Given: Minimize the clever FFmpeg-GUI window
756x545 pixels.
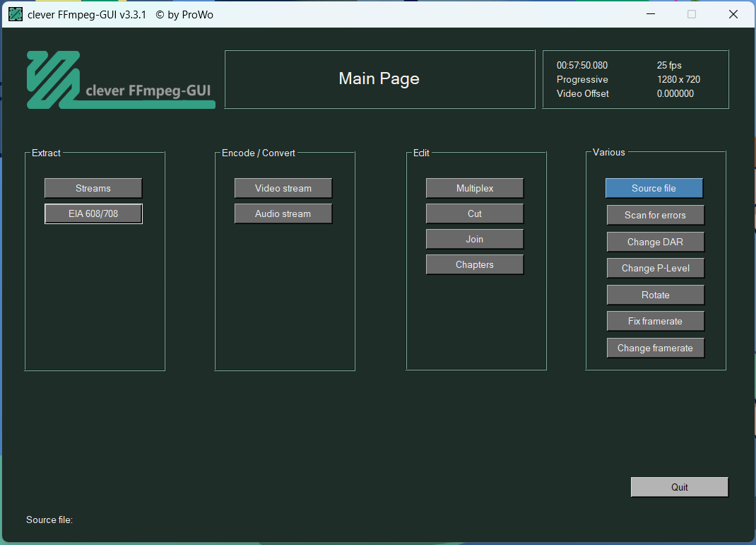Looking at the screenshot, I should coord(651,14).
